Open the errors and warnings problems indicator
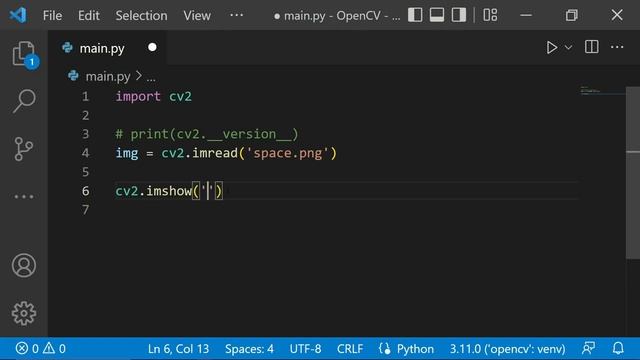The image size is (640, 360). pos(40,349)
